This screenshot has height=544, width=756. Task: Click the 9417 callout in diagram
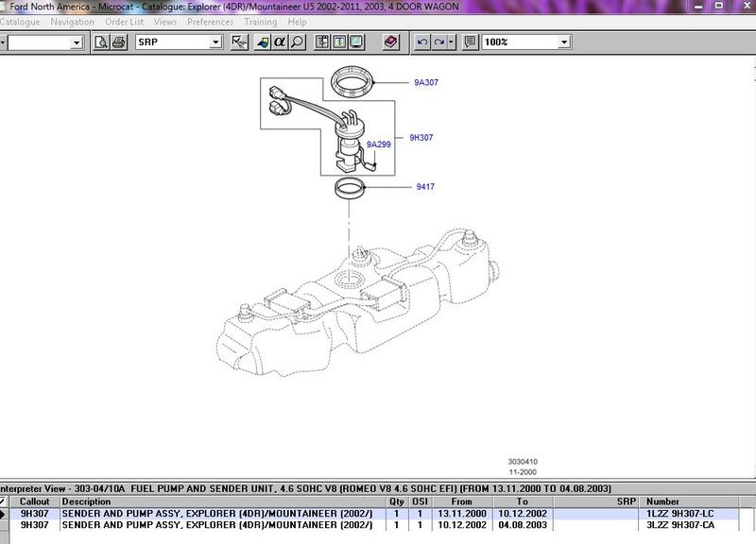425,186
